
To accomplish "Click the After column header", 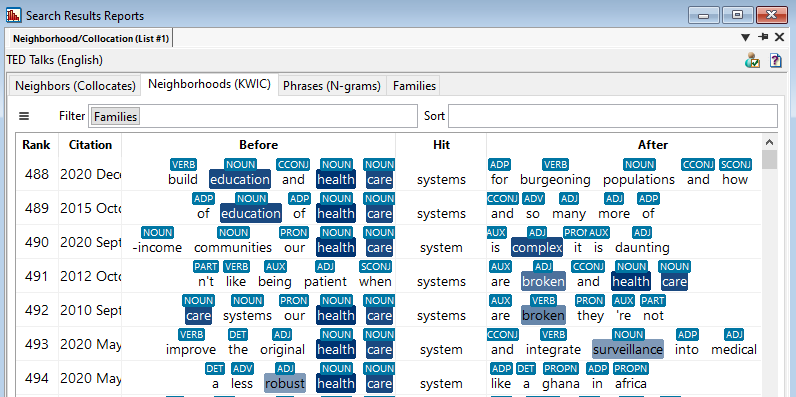I will pyautogui.click(x=653, y=145).
